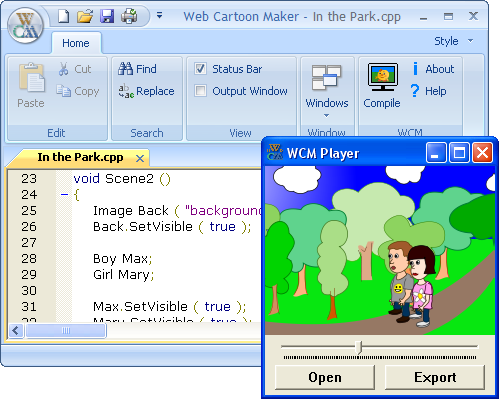Screen dimensions: 500x400
Task: Click the 'Back.SetVisible ( true );' line
Action: 172,227
